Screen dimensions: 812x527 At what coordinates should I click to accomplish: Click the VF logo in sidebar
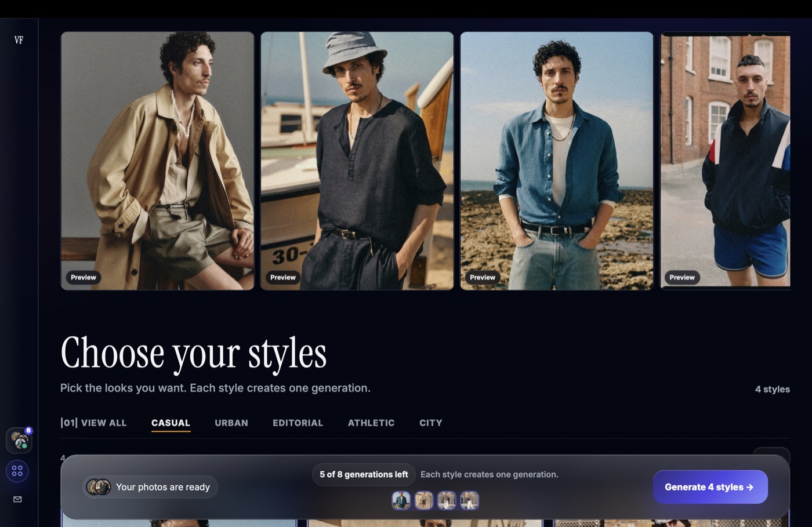click(19, 40)
